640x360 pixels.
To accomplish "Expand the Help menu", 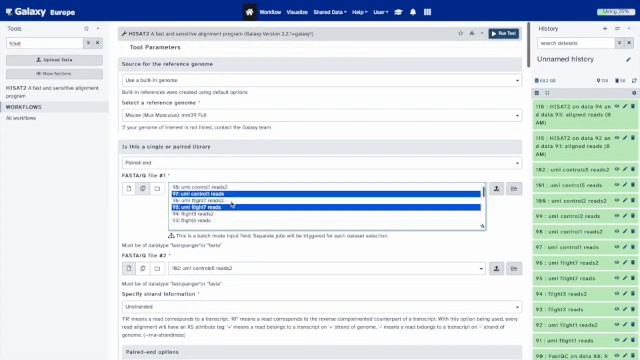I will (x=360, y=12).
